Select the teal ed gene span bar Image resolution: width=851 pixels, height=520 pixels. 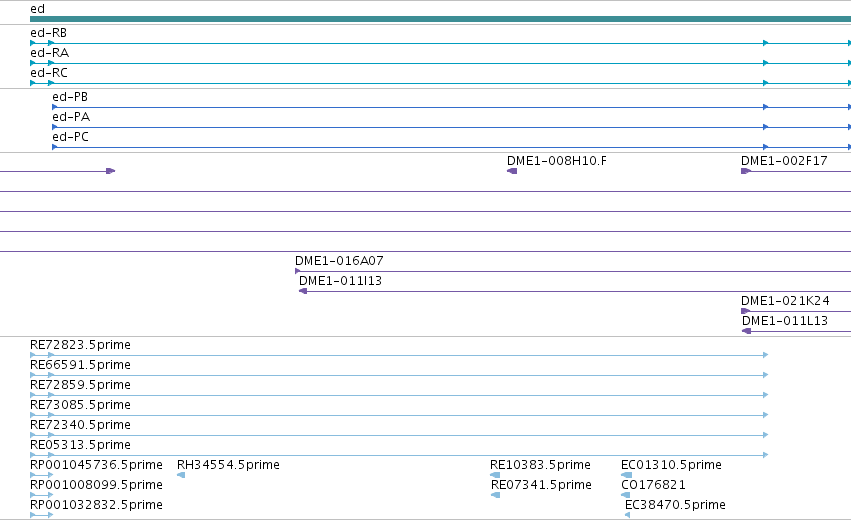[x=440, y=19]
